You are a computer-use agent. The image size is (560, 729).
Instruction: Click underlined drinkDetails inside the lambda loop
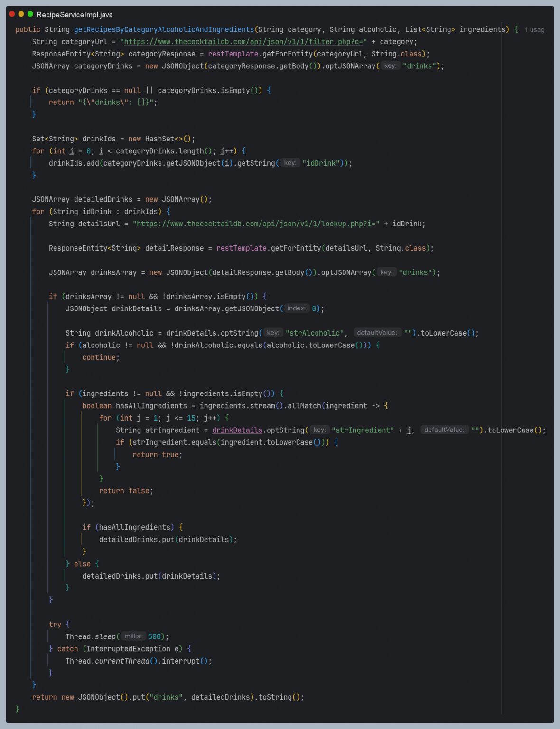tap(237, 430)
